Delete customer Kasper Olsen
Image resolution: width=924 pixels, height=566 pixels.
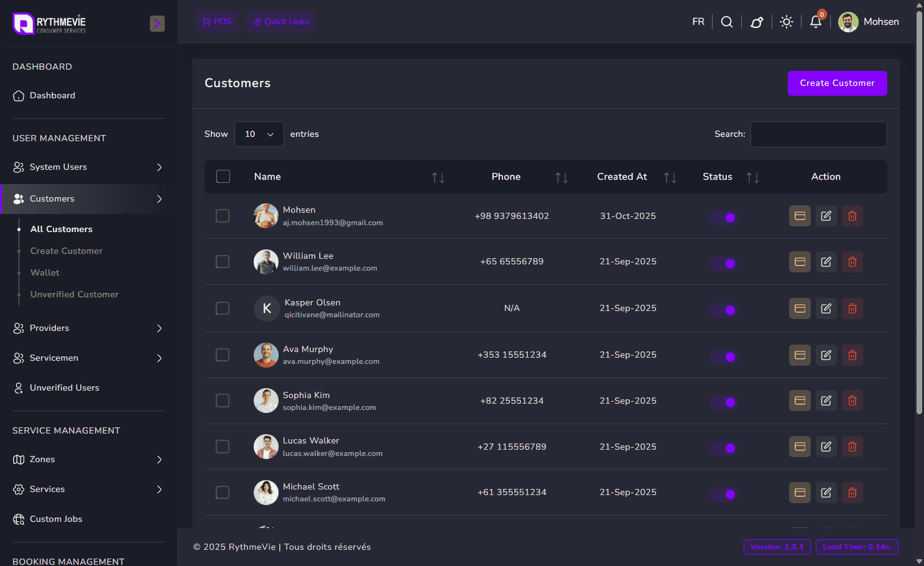click(852, 309)
